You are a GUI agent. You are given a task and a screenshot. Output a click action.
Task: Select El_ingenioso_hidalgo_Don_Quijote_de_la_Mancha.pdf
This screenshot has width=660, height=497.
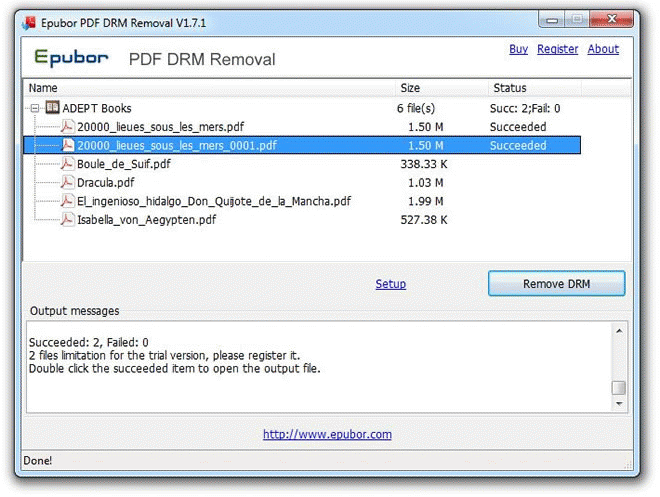point(214,201)
